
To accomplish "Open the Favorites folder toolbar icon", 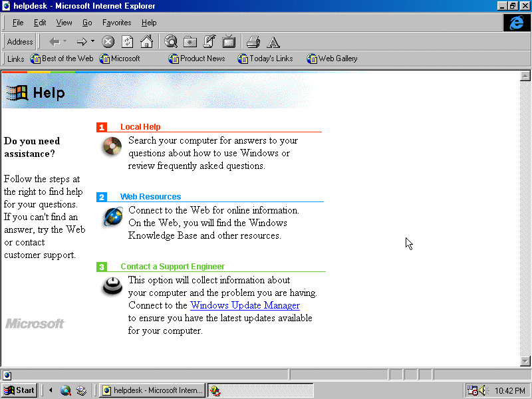I will click(x=190, y=42).
